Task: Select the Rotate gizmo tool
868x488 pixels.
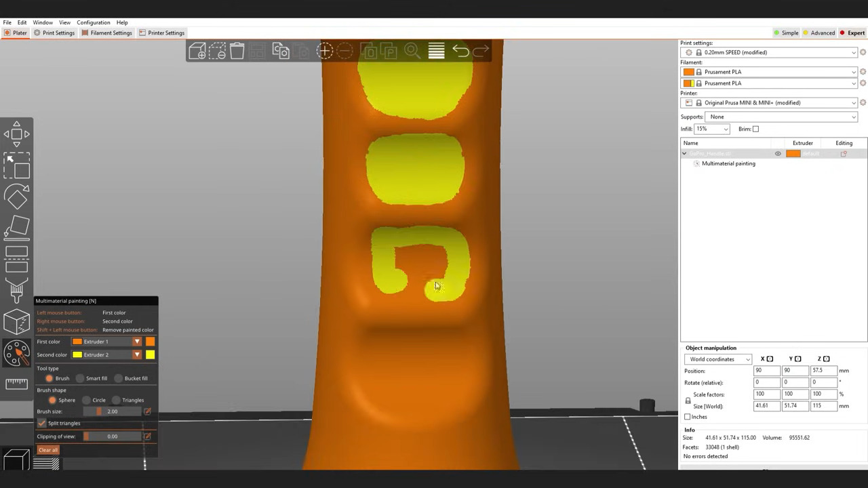Action: point(17,197)
